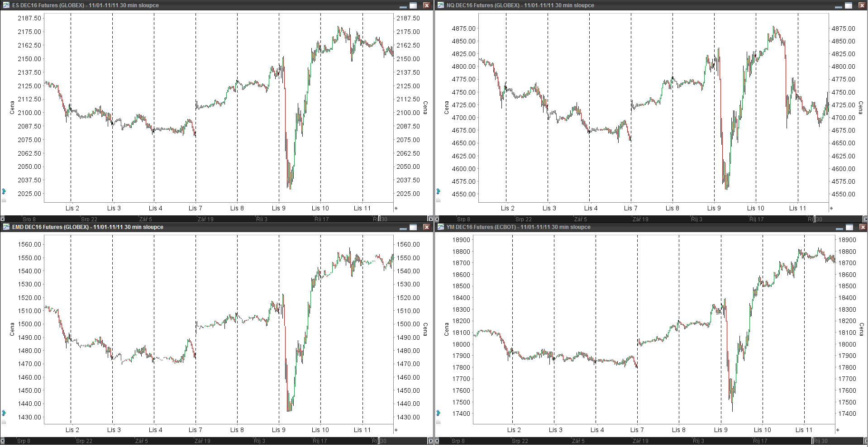Click 'Lis 9' date label on ES chart
868x447 pixels.
[278, 208]
